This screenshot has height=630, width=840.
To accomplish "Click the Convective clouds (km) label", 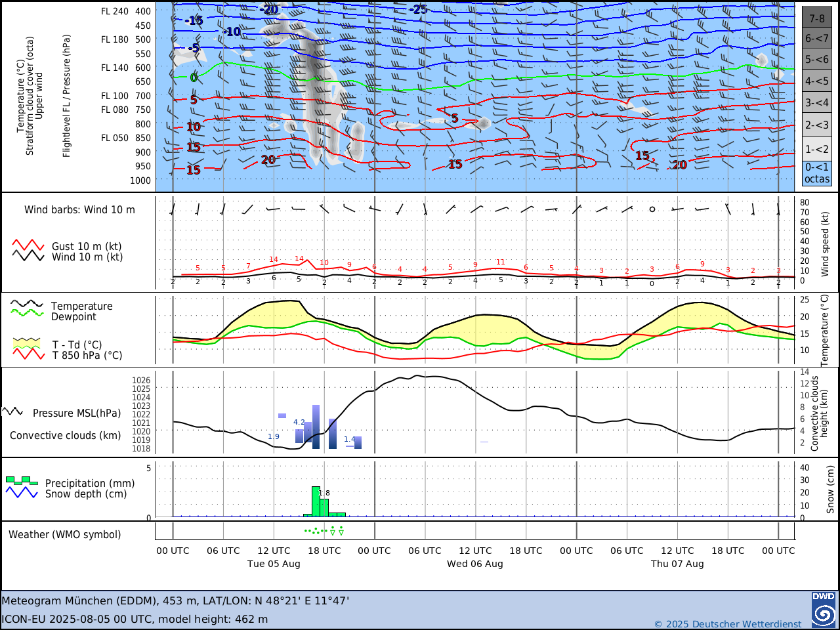I will click(x=65, y=436).
